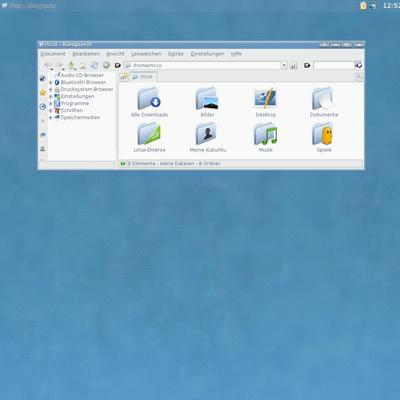The height and width of the screenshot is (400, 400).
Task: Open the Desktop folder
Action: pos(266,102)
